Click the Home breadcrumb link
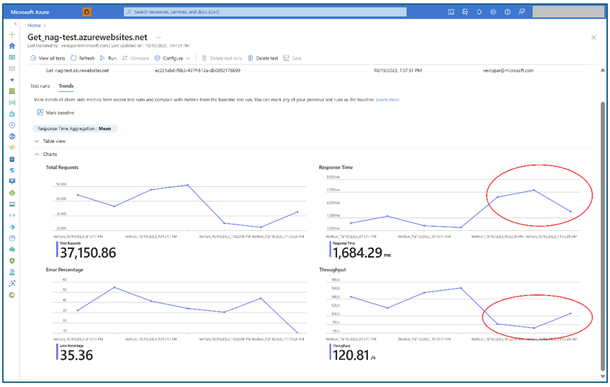Image resolution: width=610 pixels, height=387 pixels. tap(34, 25)
